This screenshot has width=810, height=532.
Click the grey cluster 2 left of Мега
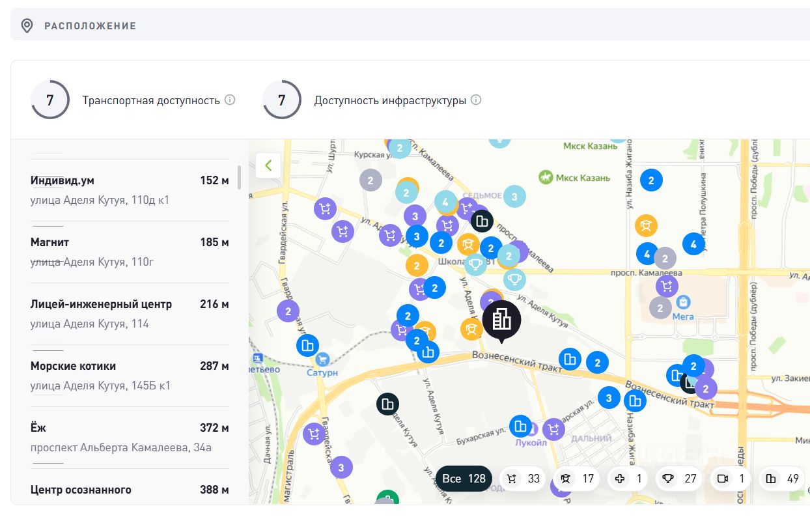tap(660, 307)
